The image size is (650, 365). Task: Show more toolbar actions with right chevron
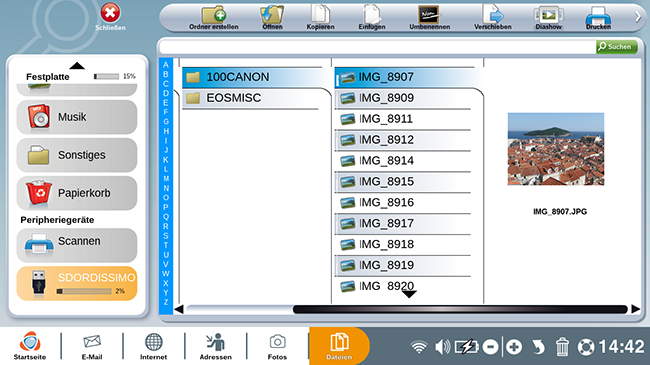pos(638,17)
